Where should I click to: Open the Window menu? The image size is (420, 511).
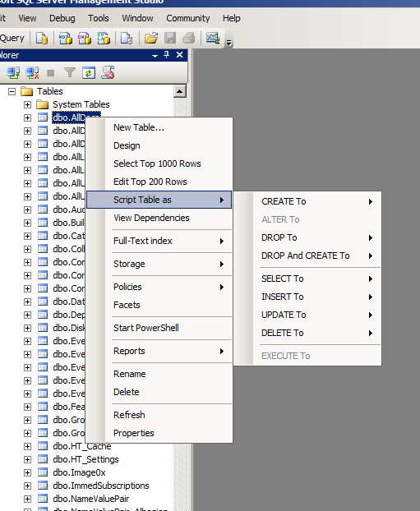[x=137, y=18]
